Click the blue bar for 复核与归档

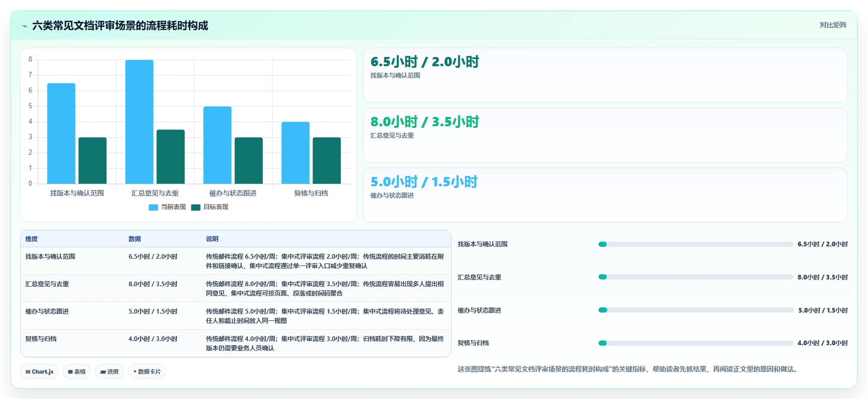[295, 153]
